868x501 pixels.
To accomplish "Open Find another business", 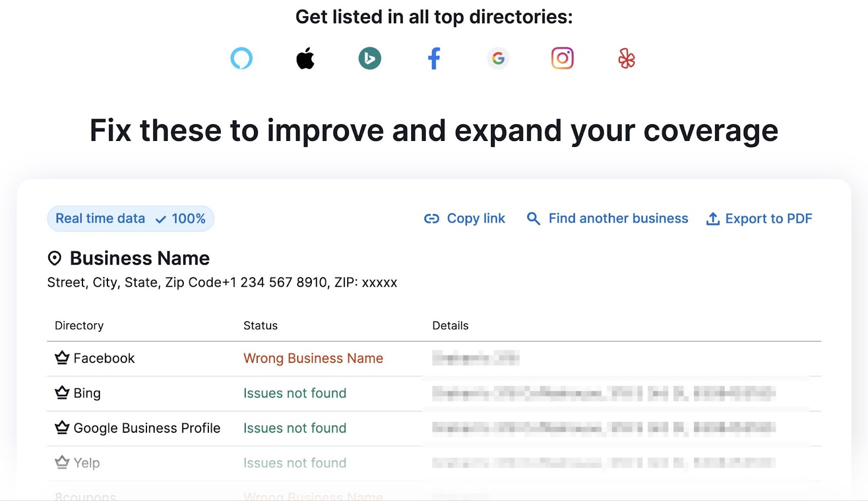I will (x=618, y=219).
